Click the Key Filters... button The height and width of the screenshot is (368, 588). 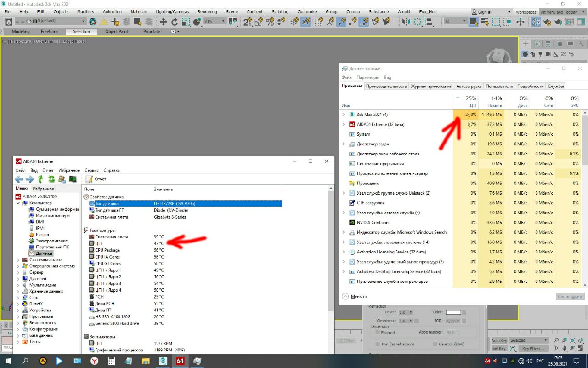(x=532, y=349)
